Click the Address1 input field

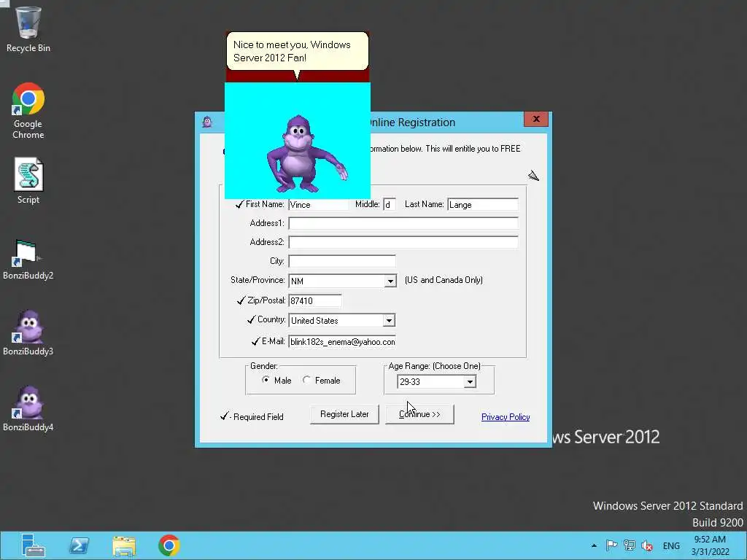(x=403, y=223)
